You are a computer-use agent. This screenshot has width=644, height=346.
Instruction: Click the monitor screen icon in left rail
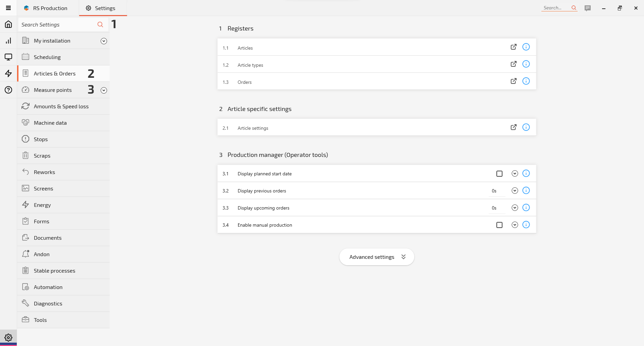(x=8, y=57)
